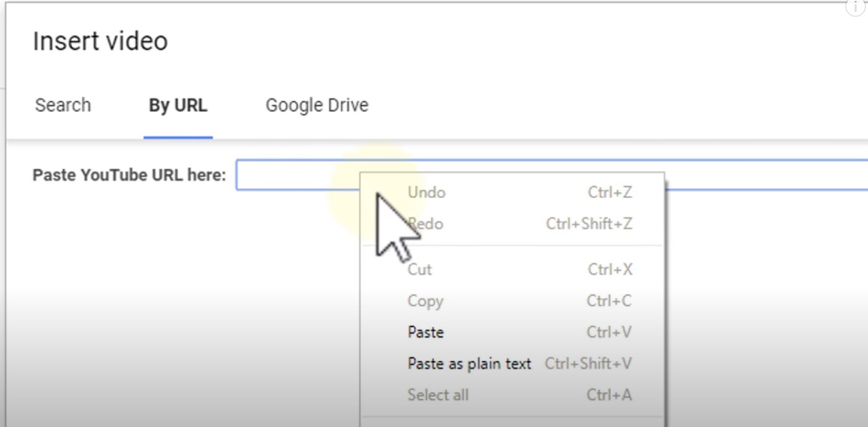Choose Select all from the context menu
Viewport: 868px width, 427px height.
[438, 395]
